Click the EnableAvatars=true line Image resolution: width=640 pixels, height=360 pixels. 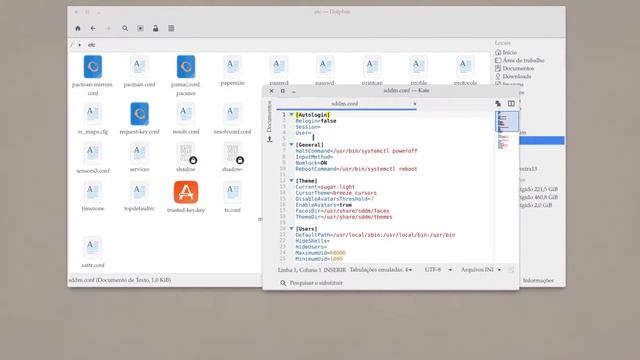(x=323, y=205)
